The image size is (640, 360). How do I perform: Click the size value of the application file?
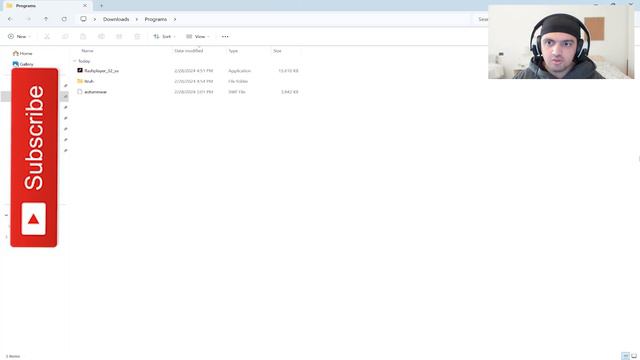[x=288, y=71]
